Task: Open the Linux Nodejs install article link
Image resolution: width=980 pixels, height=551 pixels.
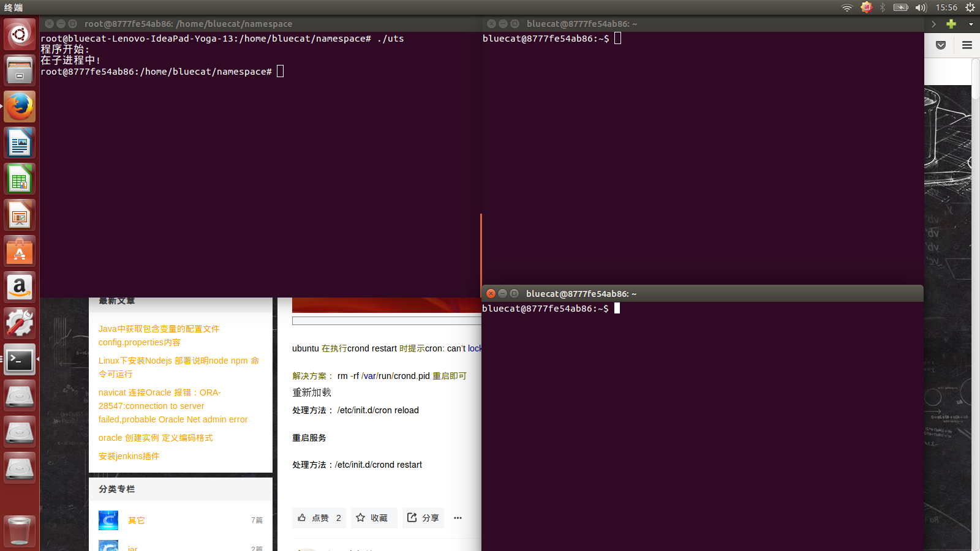Action: (179, 367)
